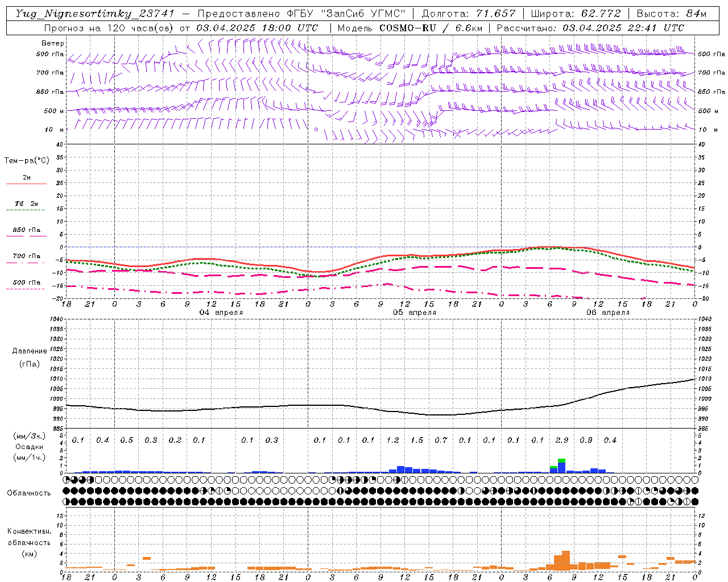Click the 06 апреля date label
This screenshot has height=582, width=728.
click(608, 313)
